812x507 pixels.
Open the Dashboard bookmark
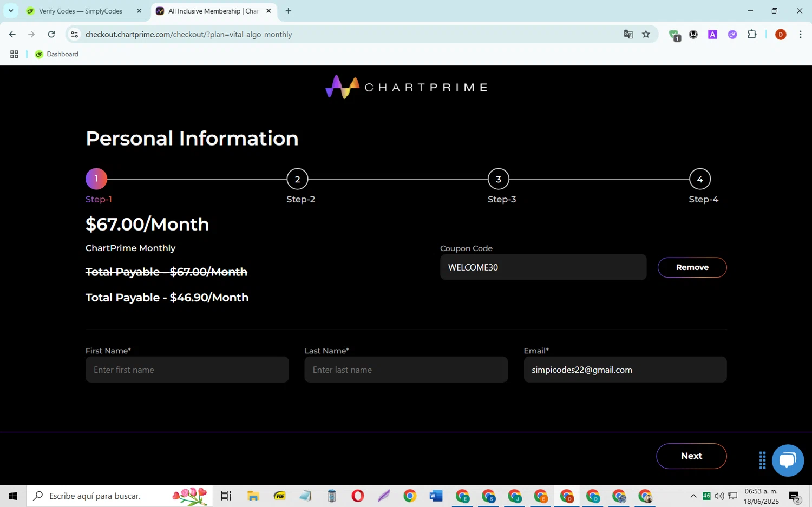(57, 54)
